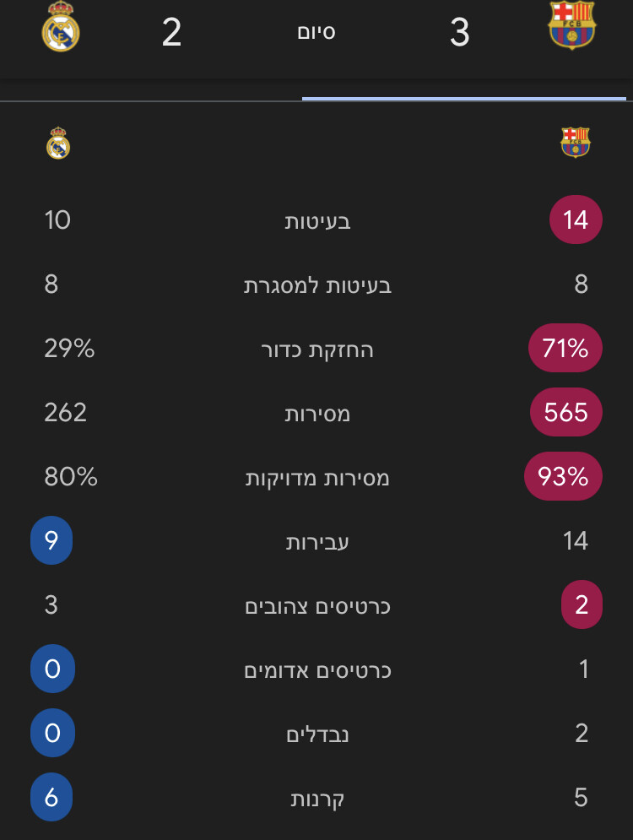The image size is (633, 840).
Task: Click Real Madrid's blue 9 fouls badge
Action: (x=51, y=541)
